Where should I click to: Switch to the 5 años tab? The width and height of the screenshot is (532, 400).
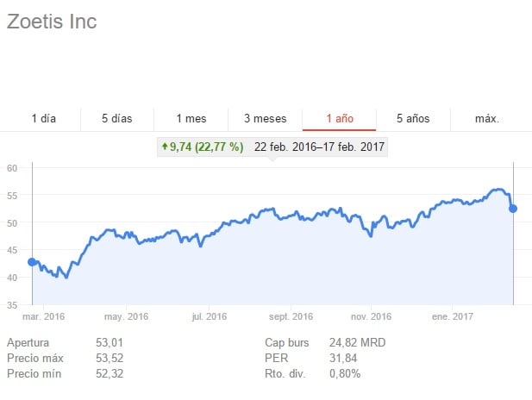click(x=413, y=118)
